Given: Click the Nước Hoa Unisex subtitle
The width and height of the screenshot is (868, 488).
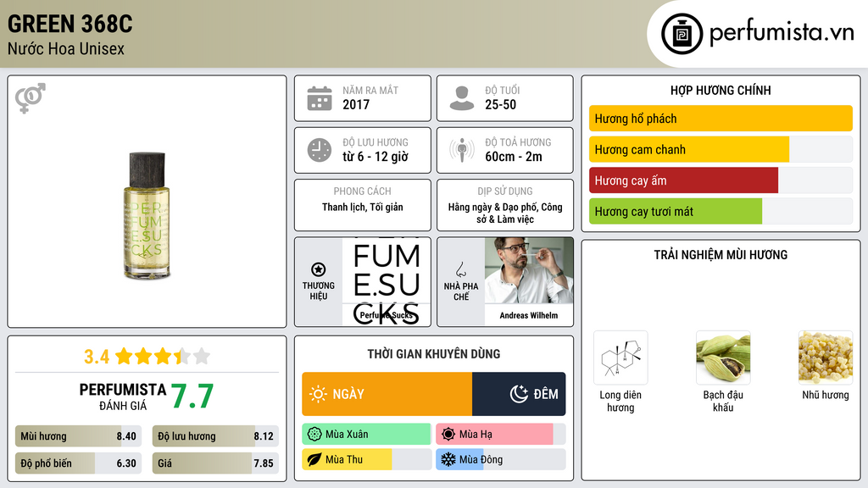Looking at the screenshot, I should click(x=66, y=49).
